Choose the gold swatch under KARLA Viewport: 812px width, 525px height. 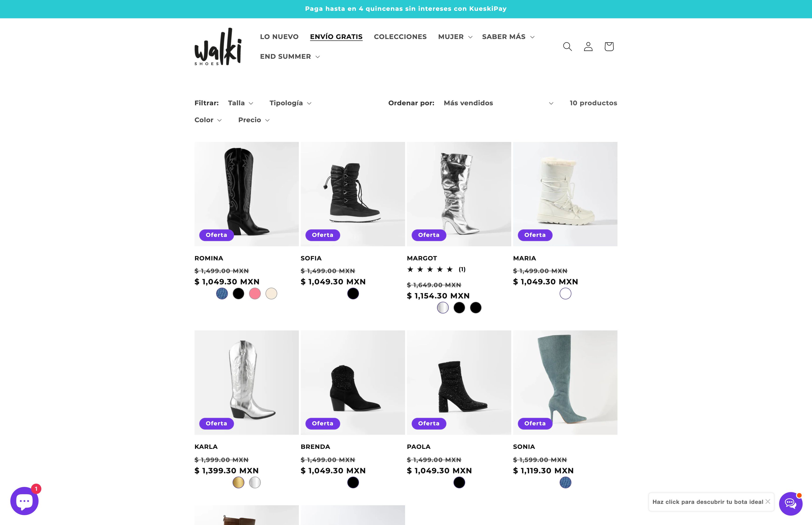click(x=238, y=482)
